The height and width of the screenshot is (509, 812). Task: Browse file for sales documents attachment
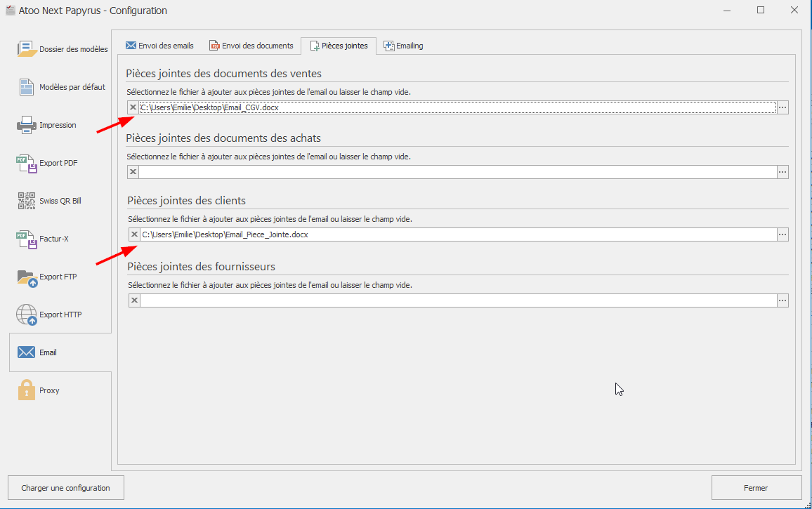(x=782, y=107)
